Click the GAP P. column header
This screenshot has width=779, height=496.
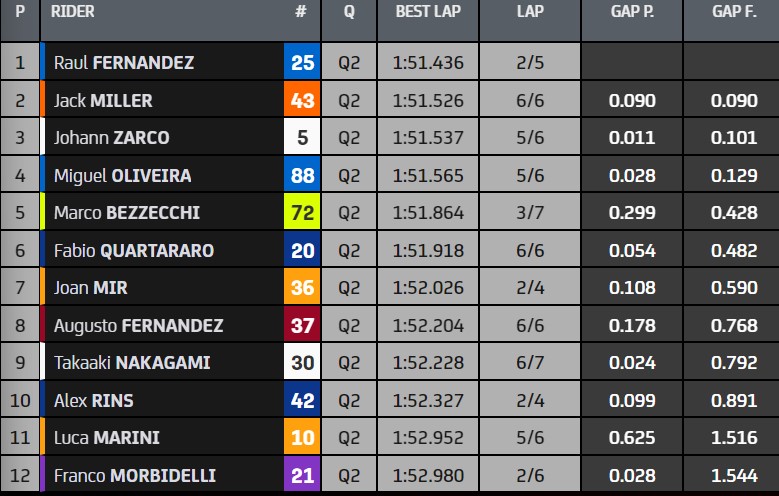(x=631, y=14)
